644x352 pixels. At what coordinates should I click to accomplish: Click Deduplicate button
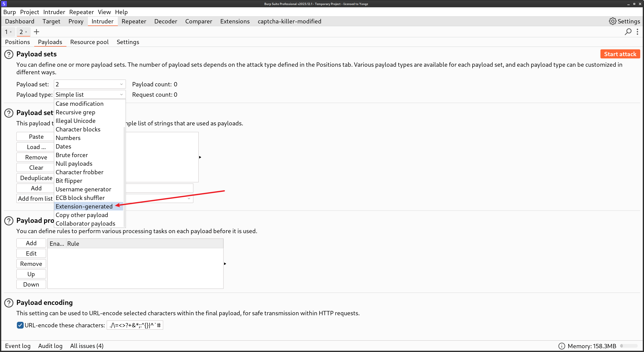tap(35, 178)
